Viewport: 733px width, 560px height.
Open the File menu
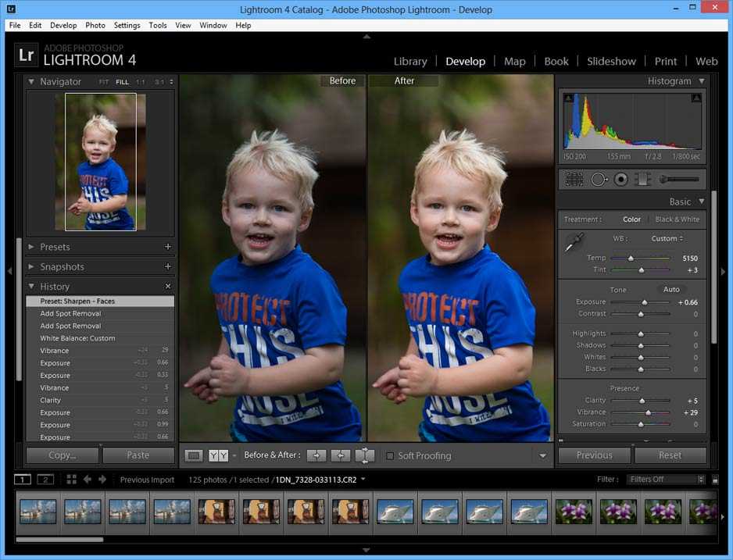(15, 25)
